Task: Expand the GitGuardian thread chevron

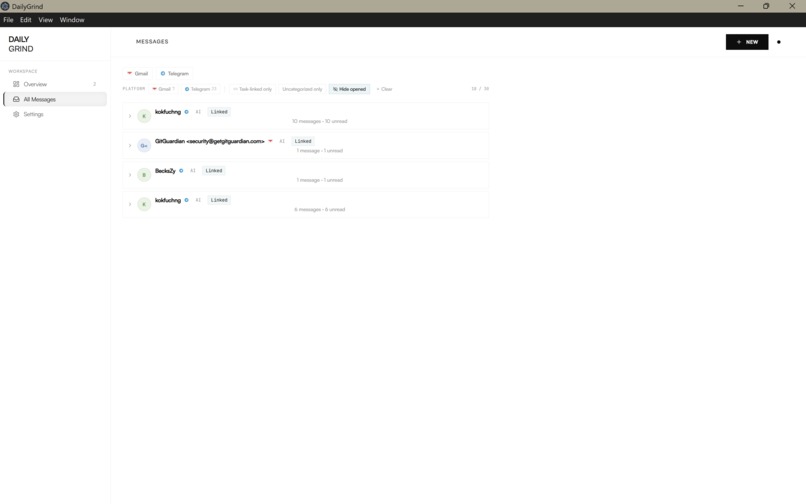Action: 130,146
